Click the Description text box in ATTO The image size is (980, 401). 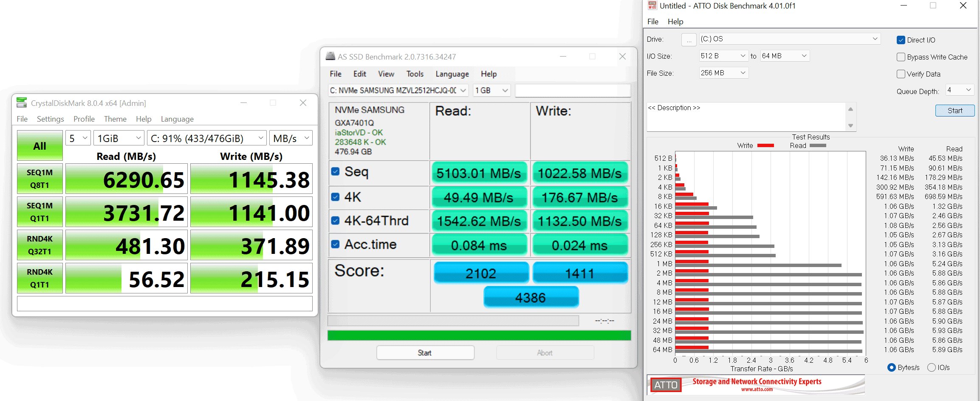pyautogui.click(x=746, y=117)
